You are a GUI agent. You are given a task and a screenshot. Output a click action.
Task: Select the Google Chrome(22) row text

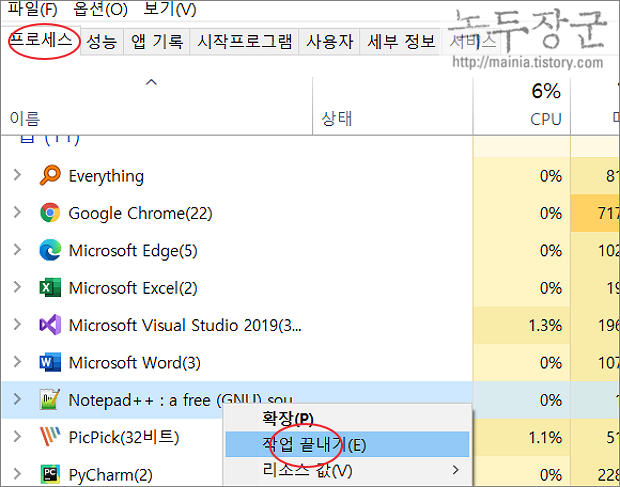(140, 213)
